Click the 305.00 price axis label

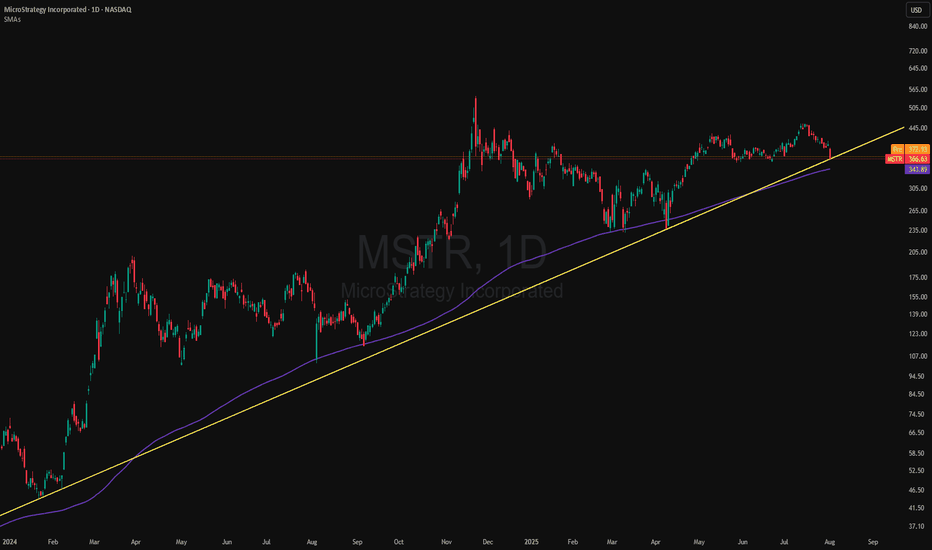click(x=917, y=188)
